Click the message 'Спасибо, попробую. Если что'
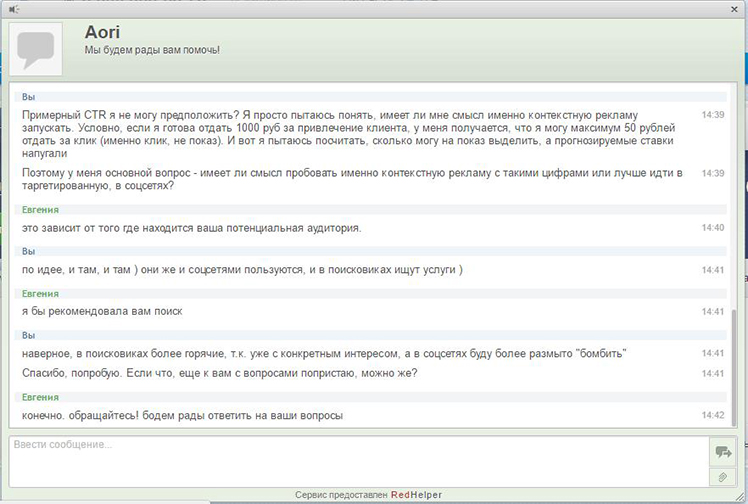This screenshot has width=748, height=504. (x=219, y=373)
